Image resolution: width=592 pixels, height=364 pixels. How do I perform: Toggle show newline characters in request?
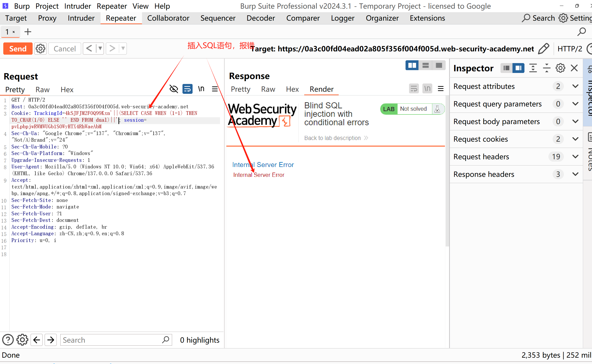tap(201, 89)
